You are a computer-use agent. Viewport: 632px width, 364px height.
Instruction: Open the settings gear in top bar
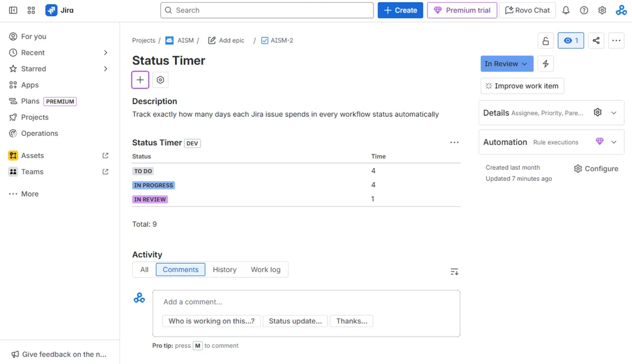click(x=603, y=10)
